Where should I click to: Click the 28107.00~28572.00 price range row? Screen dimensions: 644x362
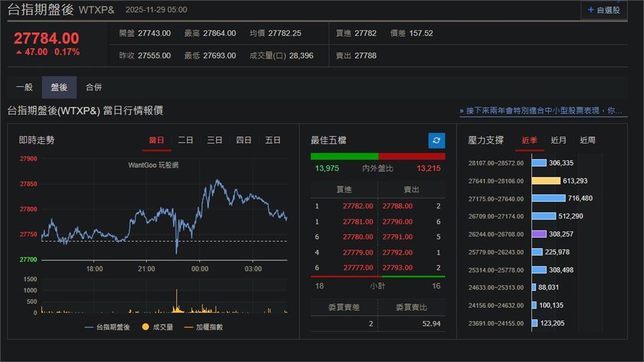coord(521,163)
